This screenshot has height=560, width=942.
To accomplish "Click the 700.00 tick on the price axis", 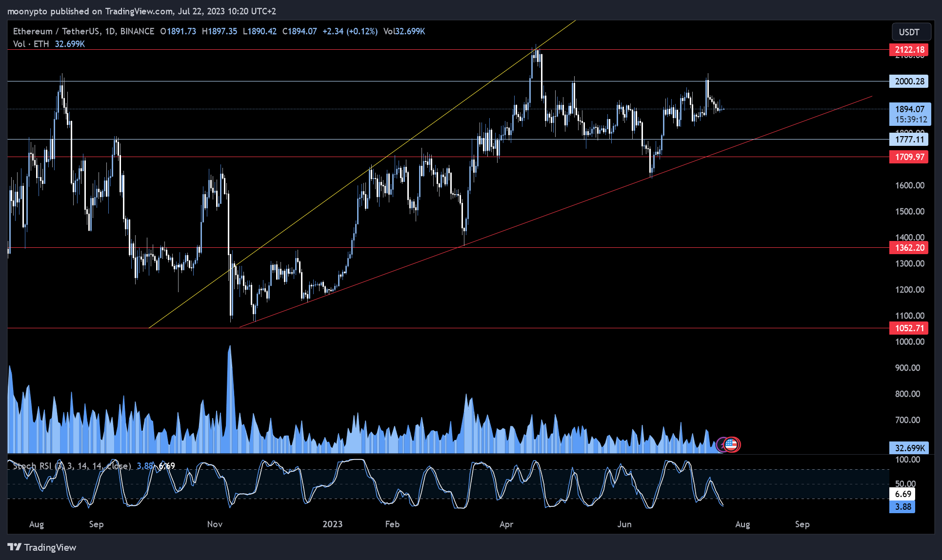I will pos(908,420).
